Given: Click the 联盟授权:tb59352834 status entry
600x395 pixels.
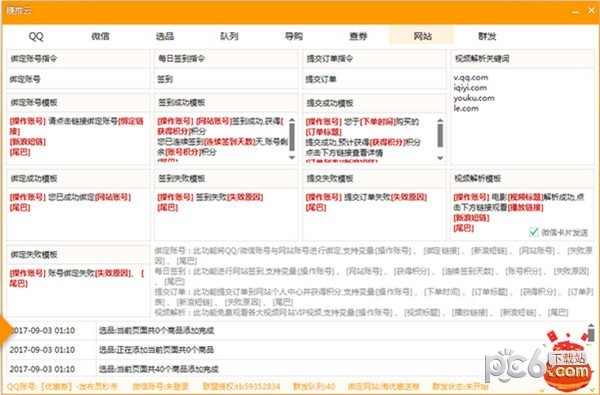Looking at the screenshot, I should coord(241,387).
